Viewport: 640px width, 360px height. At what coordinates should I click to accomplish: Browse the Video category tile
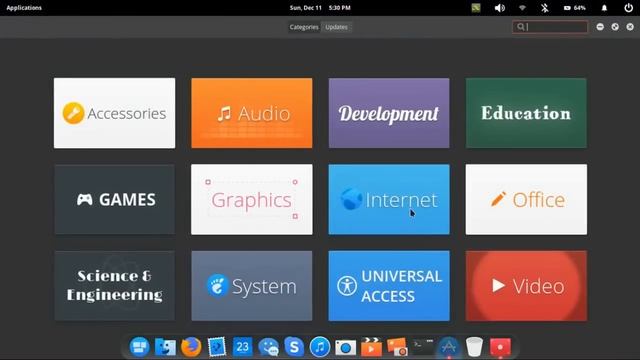click(x=526, y=286)
